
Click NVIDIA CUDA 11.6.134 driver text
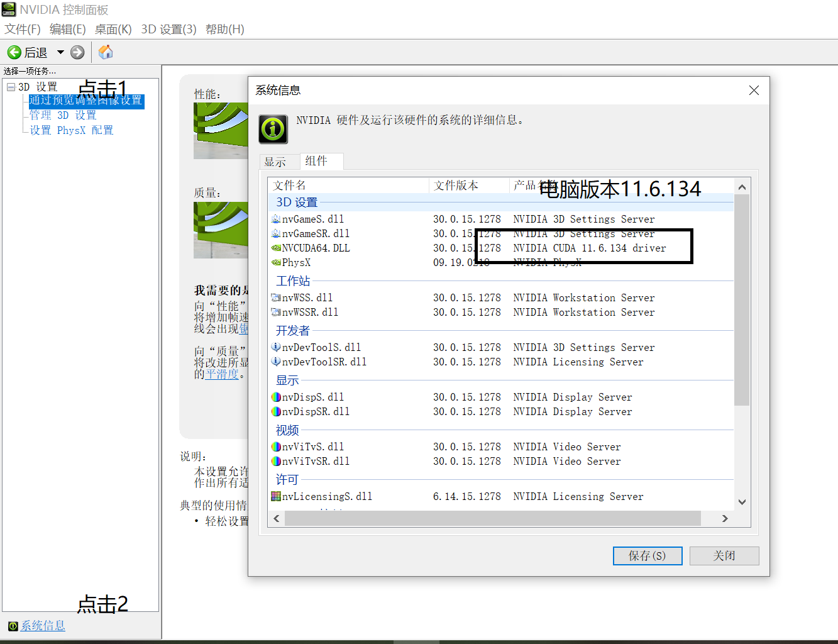click(x=590, y=248)
